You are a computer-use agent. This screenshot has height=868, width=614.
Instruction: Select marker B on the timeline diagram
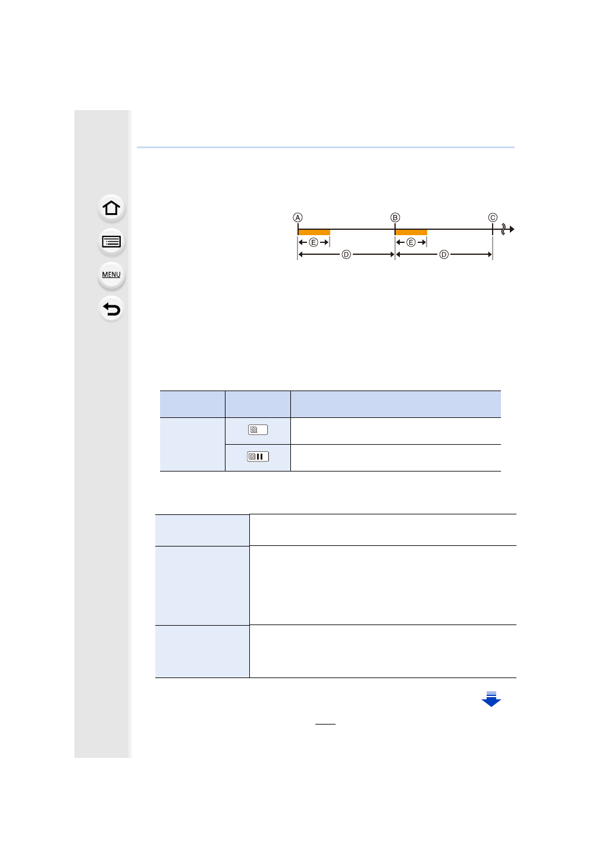click(x=395, y=218)
